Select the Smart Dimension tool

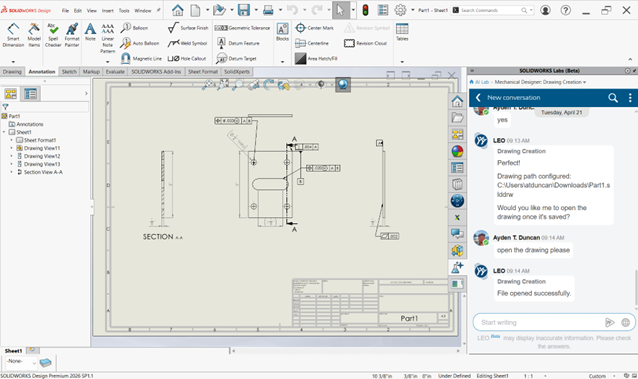(x=13, y=35)
